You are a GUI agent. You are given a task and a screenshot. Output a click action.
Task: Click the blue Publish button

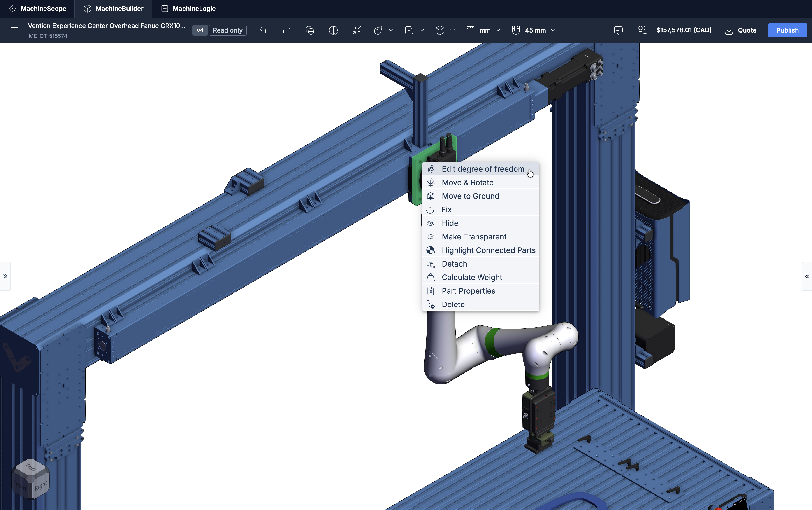tap(787, 30)
